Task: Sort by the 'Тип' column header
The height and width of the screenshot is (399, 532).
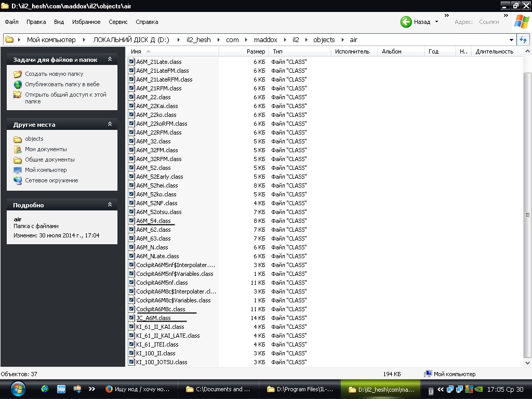Action: coord(300,51)
